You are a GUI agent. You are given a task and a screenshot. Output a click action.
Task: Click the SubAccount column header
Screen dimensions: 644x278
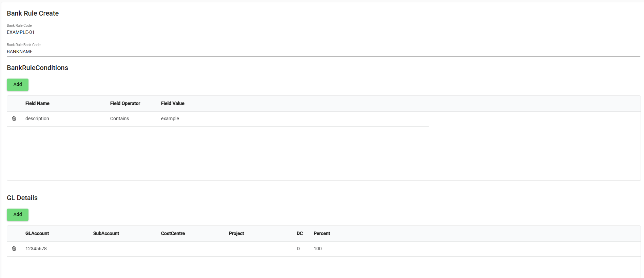coord(106,234)
